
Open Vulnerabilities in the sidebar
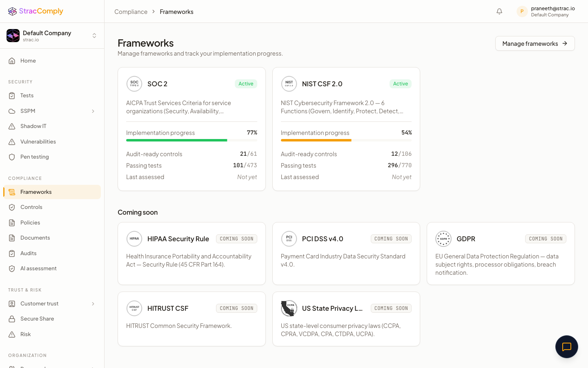(x=52, y=142)
